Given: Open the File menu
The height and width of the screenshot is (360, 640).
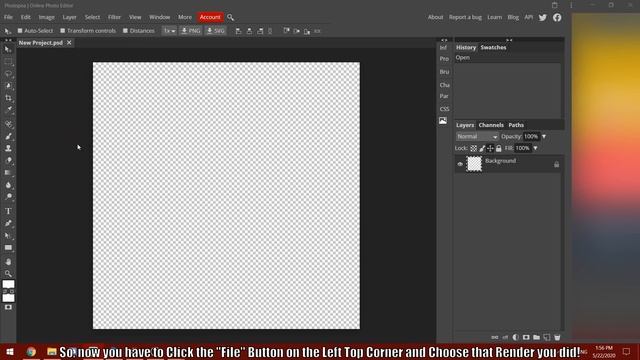Looking at the screenshot, I should 8,17.
